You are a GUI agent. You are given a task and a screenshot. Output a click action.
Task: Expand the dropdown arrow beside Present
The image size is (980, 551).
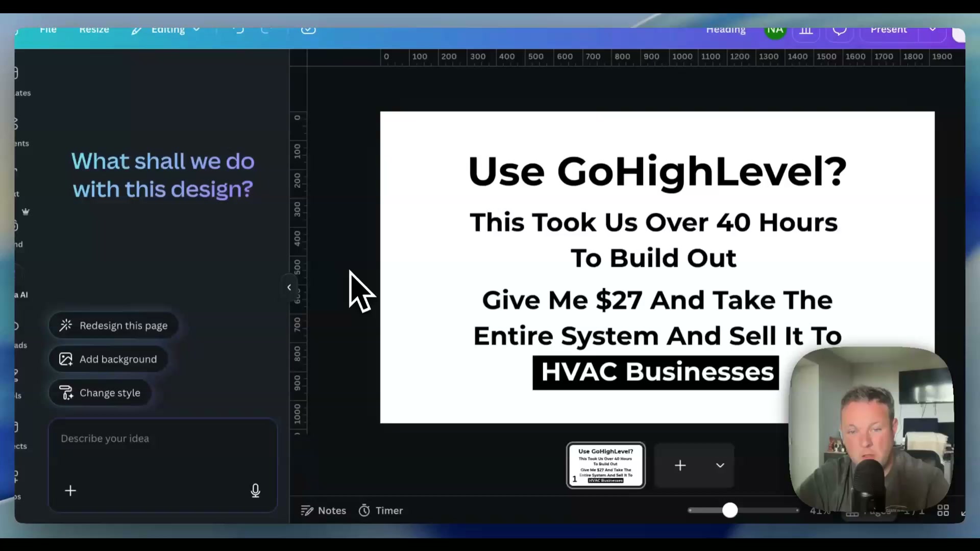(933, 30)
